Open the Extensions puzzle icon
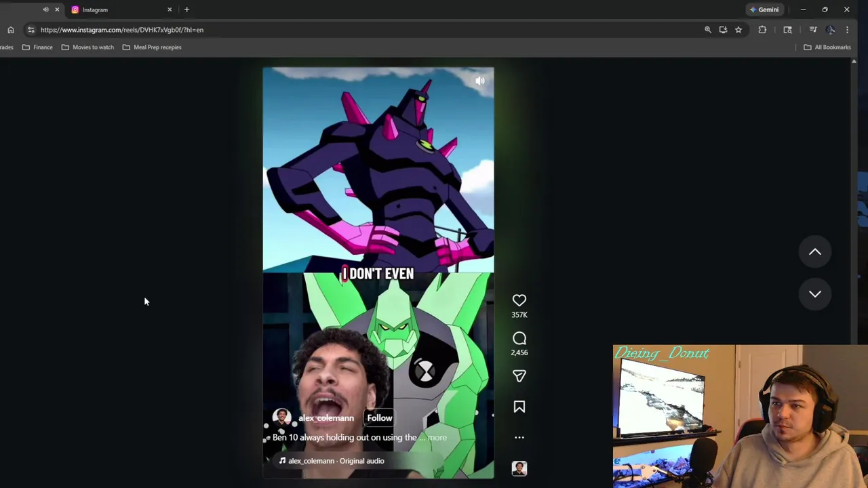This screenshot has width=868, height=488. coord(762,30)
